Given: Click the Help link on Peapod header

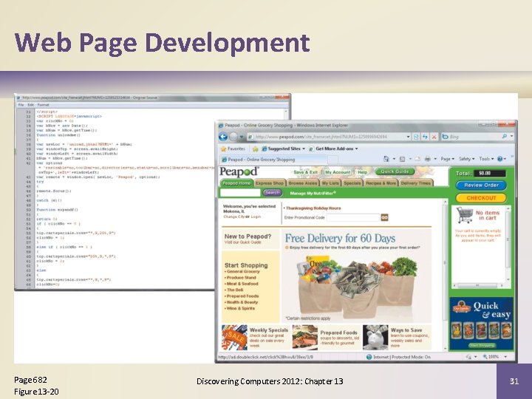Looking at the screenshot, I should point(362,172).
